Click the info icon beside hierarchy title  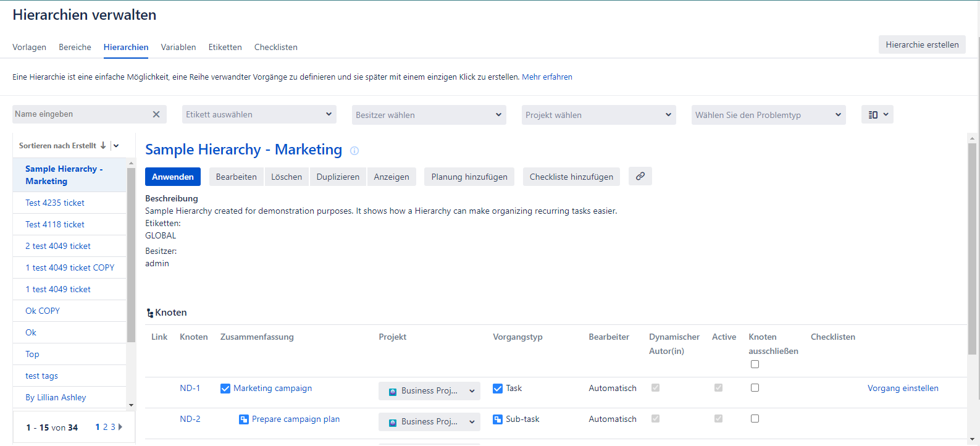[x=354, y=151]
